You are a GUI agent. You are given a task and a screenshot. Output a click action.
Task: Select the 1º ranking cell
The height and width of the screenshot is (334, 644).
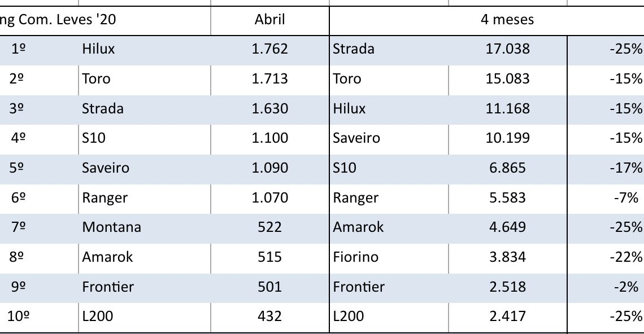pyautogui.click(x=19, y=49)
